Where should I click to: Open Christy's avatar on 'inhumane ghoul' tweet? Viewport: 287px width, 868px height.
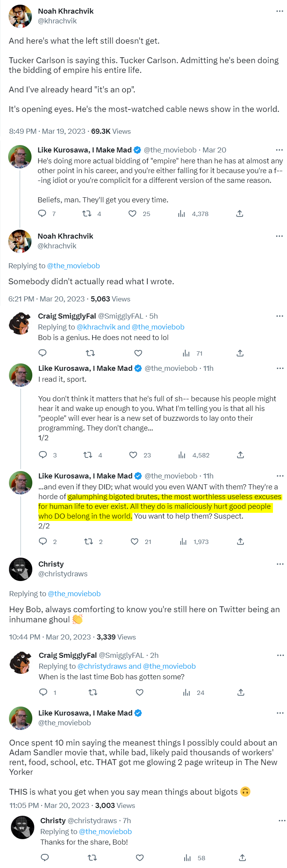(21, 569)
